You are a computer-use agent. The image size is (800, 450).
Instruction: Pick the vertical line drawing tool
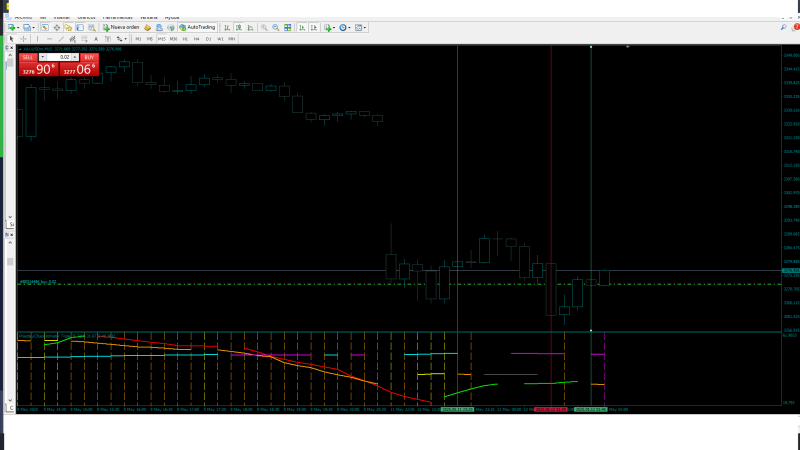[37, 39]
